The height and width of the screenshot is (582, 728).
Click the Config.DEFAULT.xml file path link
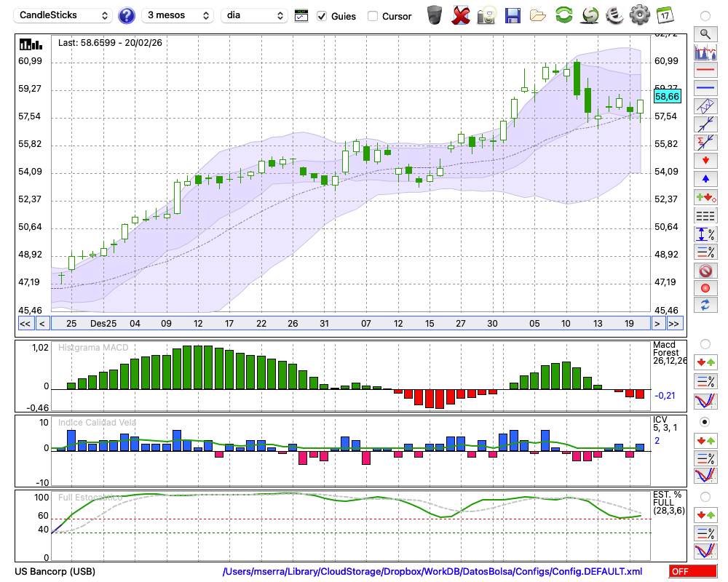click(432, 571)
